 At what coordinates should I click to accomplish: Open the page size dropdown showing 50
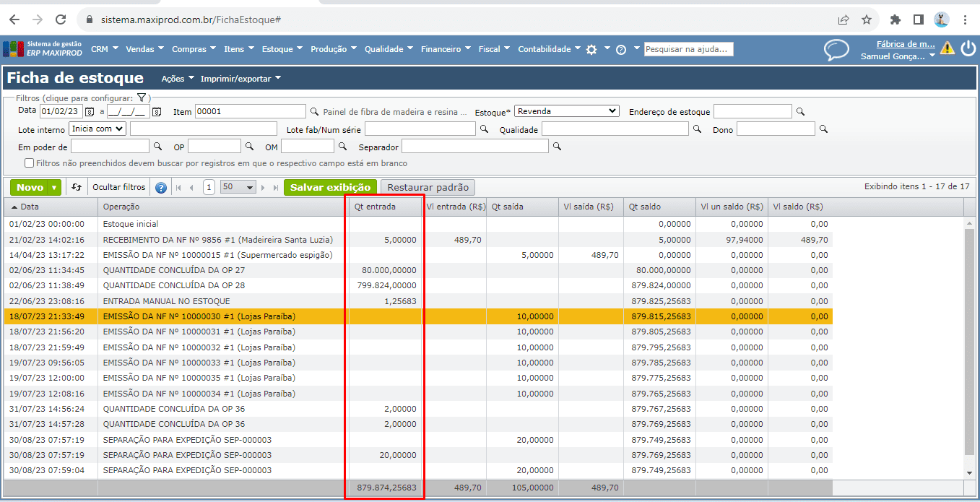click(238, 187)
